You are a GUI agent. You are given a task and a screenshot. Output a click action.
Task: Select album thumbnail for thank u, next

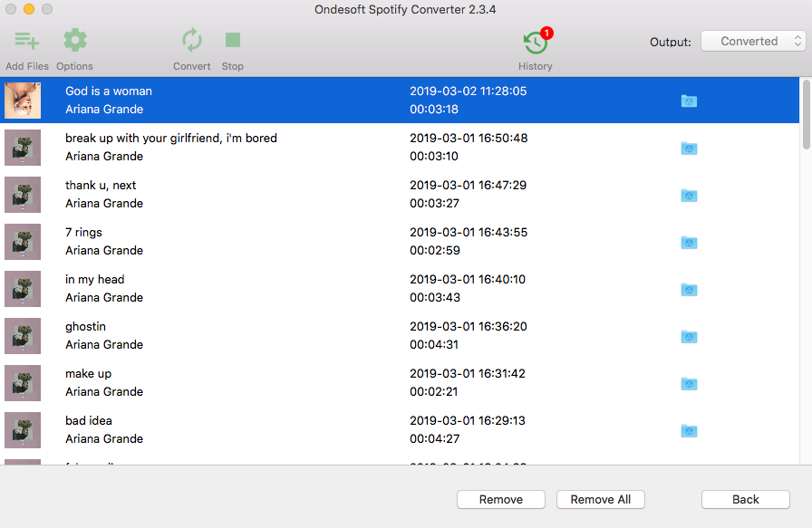(x=23, y=195)
